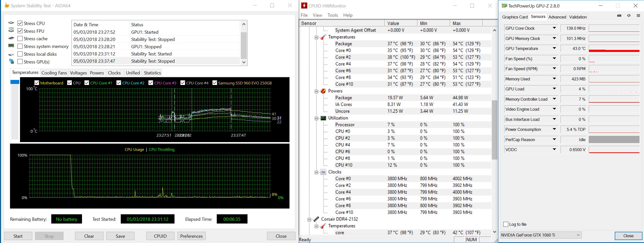This screenshot has width=644, height=243.
Task: Click the Stress cache chip icon
Action: click(x=11, y=38)
